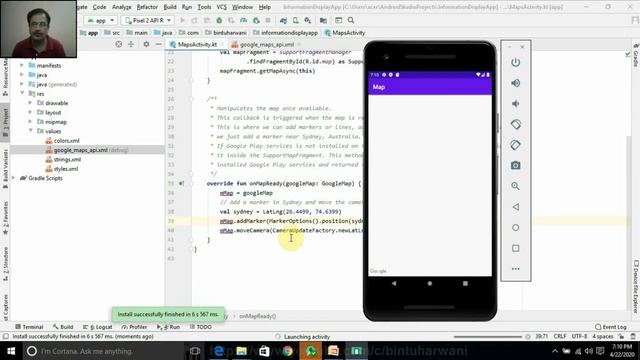Image resolution: width=640 pixels, height=360 pixels.
Task: Open the SDK Manager toolbar icon
Action: [x=308, y=20]
